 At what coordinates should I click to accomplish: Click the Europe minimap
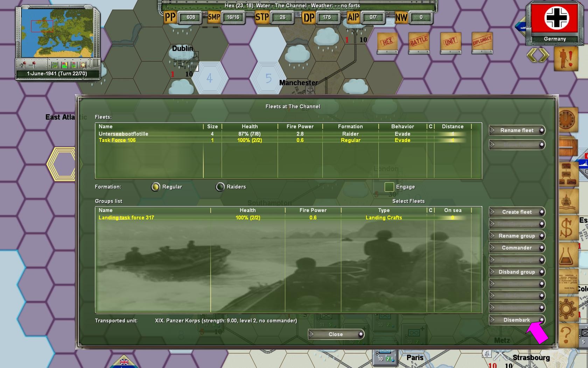click(x=57, y=33)
